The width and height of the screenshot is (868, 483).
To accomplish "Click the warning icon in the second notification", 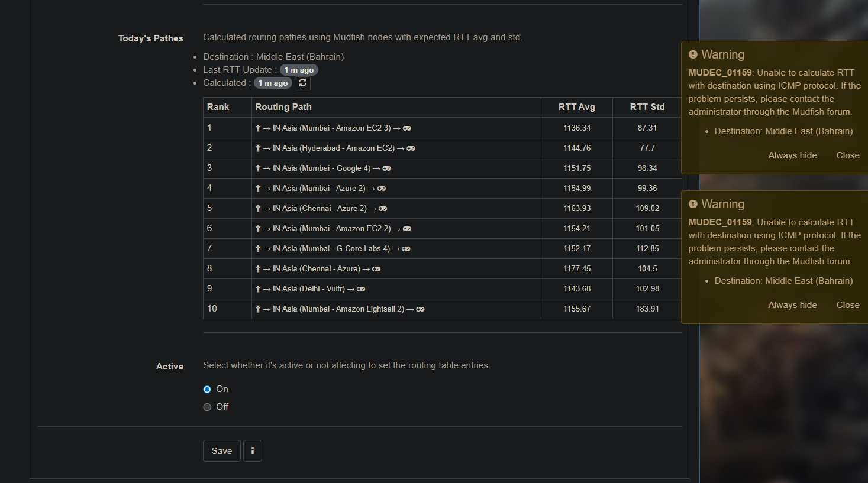I will 693,204.
